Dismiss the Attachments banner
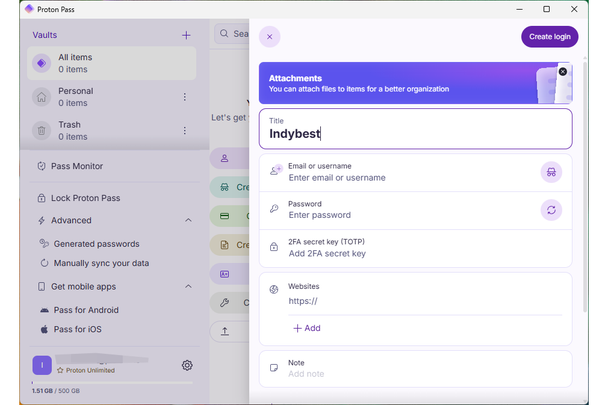 (x=562, y=72)
